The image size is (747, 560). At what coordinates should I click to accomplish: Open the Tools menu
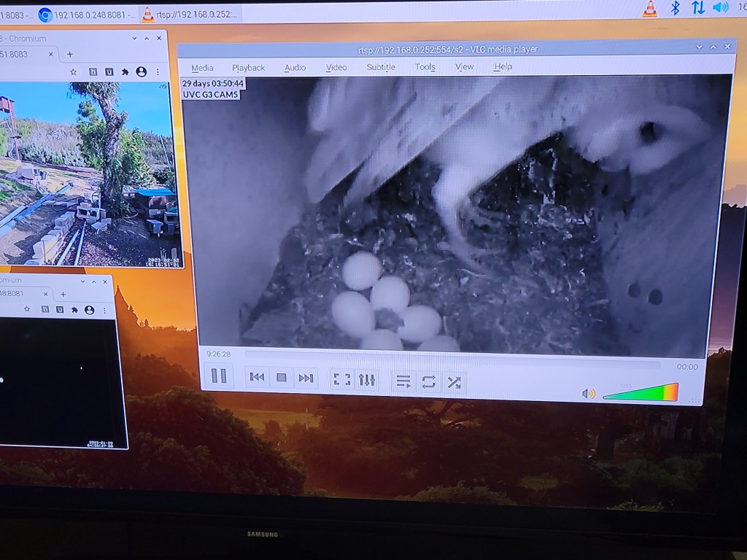coord(425,67)
